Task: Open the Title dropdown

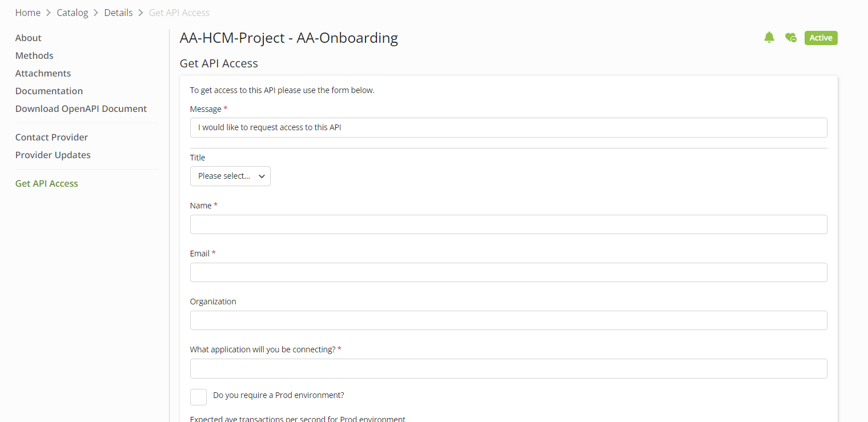Action: pyautogui.click(x=230, y=176)
